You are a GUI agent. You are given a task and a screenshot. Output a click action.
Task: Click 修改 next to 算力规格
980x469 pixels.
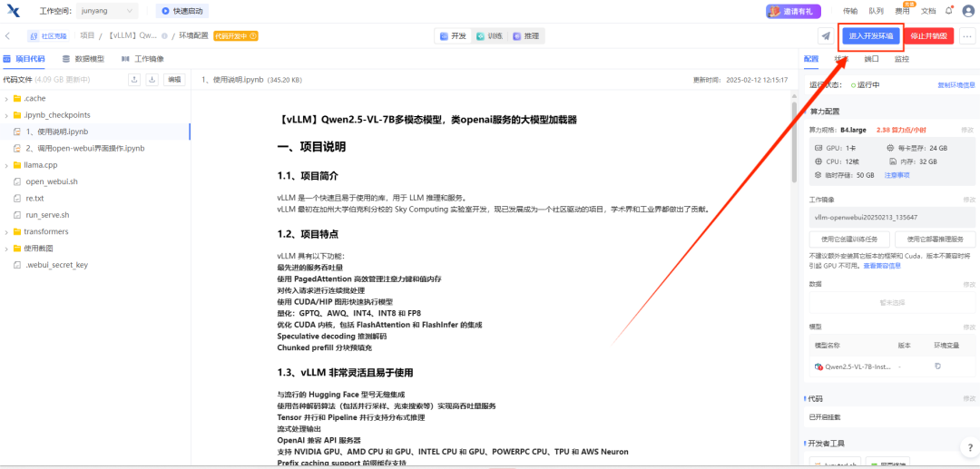[x=968, y=130]
